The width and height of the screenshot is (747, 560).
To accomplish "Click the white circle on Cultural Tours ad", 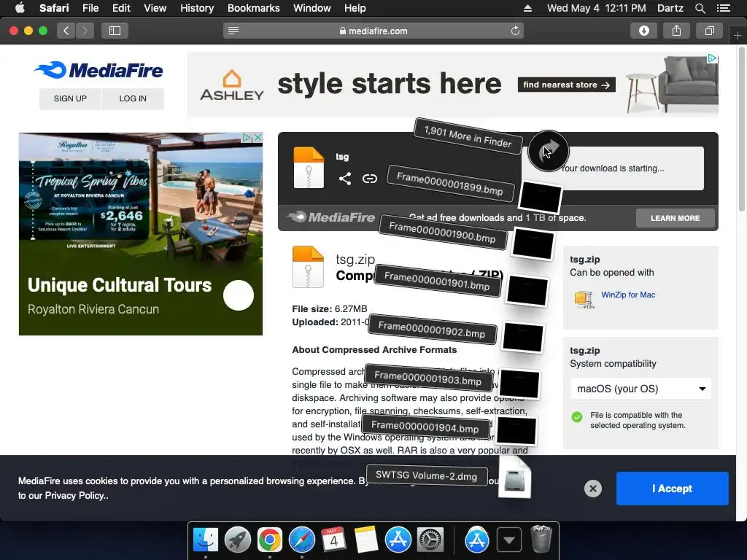I will (239, 295).
